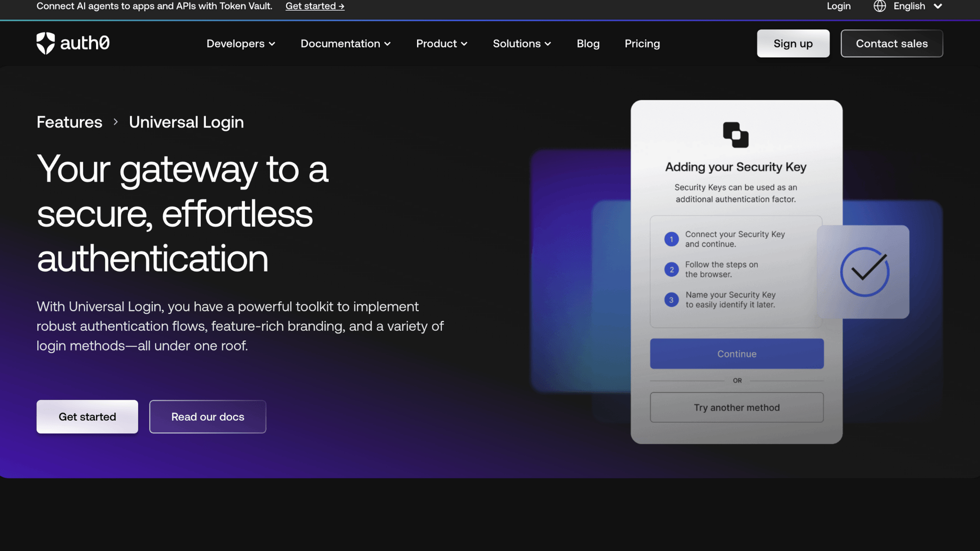The image size is (980, 551).
Task: Click Try another method in the card
Action: pos(736,407)
